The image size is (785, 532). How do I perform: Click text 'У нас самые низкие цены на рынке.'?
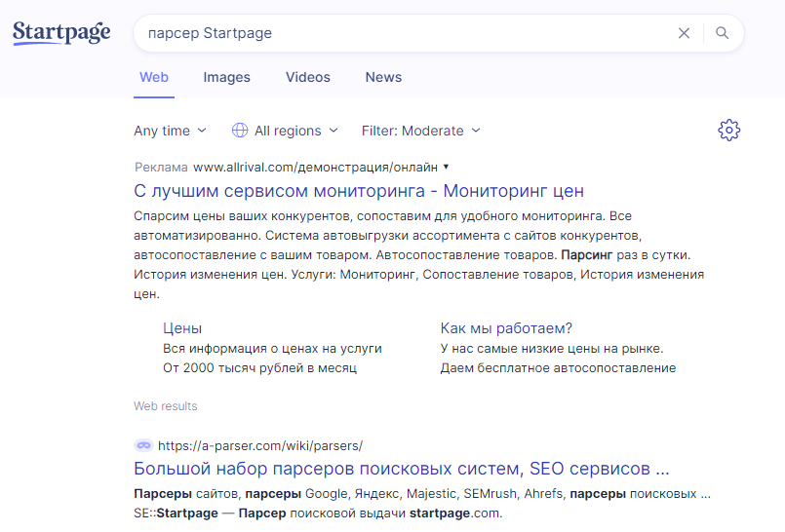552,349
